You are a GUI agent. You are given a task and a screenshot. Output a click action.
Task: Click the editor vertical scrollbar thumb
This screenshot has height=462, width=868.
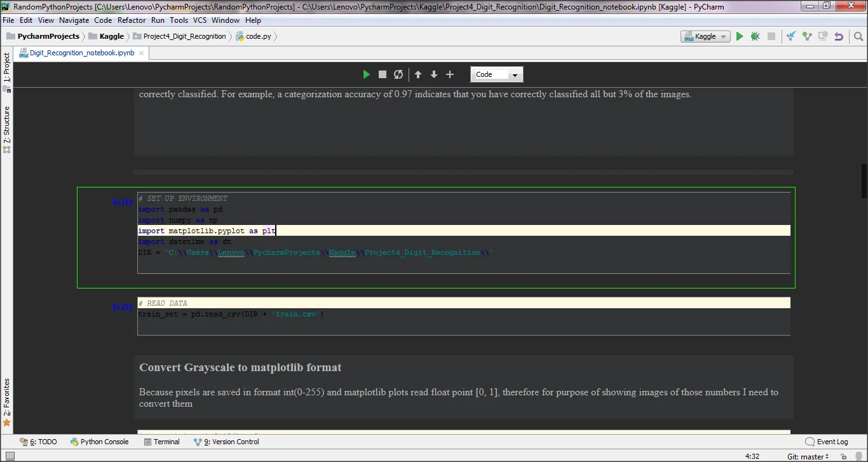click(x=864, y=182)
